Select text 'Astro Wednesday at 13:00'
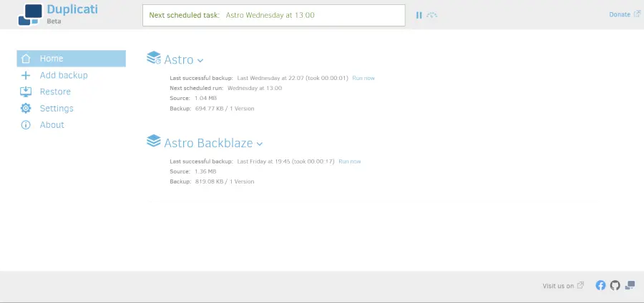644x303 pixels. click(270, 15)
